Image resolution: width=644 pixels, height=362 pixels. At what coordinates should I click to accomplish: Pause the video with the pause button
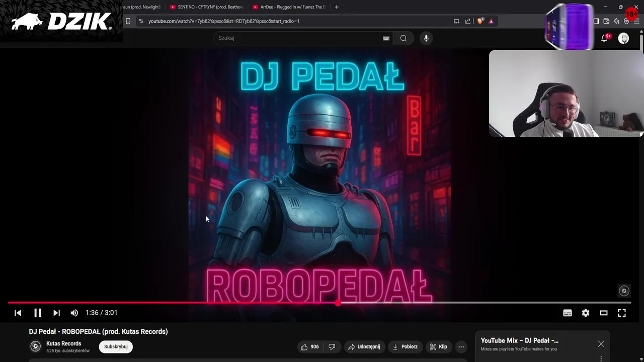tap(38, 313)
